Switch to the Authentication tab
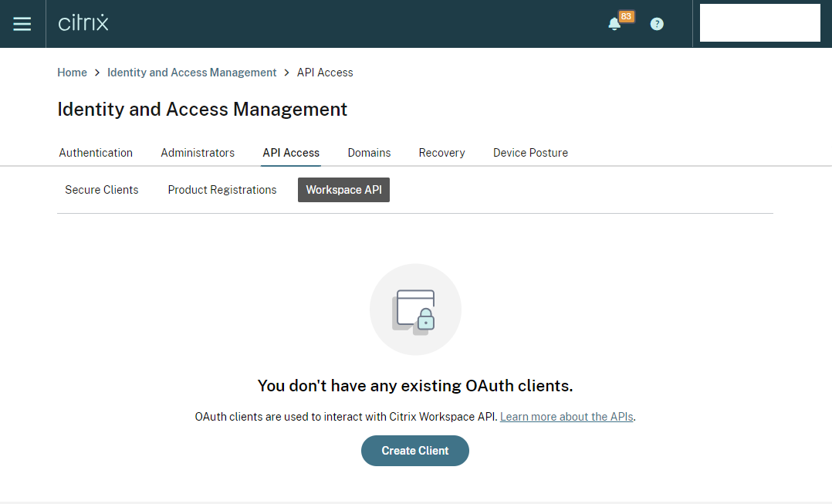832x504 pixels. tap(96, 153)
